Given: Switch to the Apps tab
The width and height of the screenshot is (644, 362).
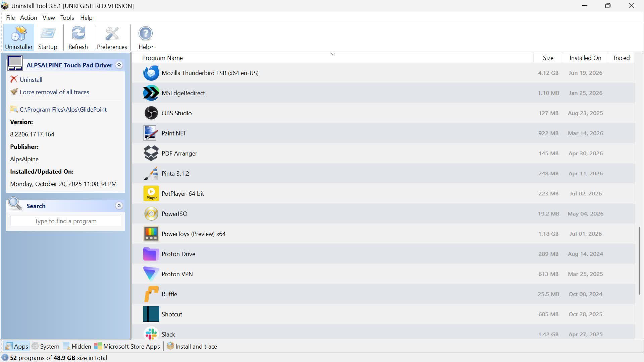Looking at the screenshot, I should pos(17,346).
